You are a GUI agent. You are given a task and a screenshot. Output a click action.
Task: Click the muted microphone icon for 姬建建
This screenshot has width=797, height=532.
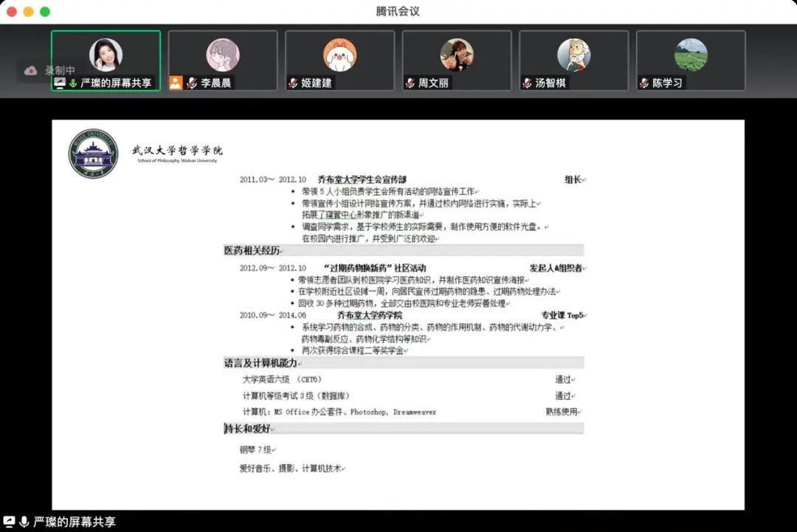click(x=293, y=83)
